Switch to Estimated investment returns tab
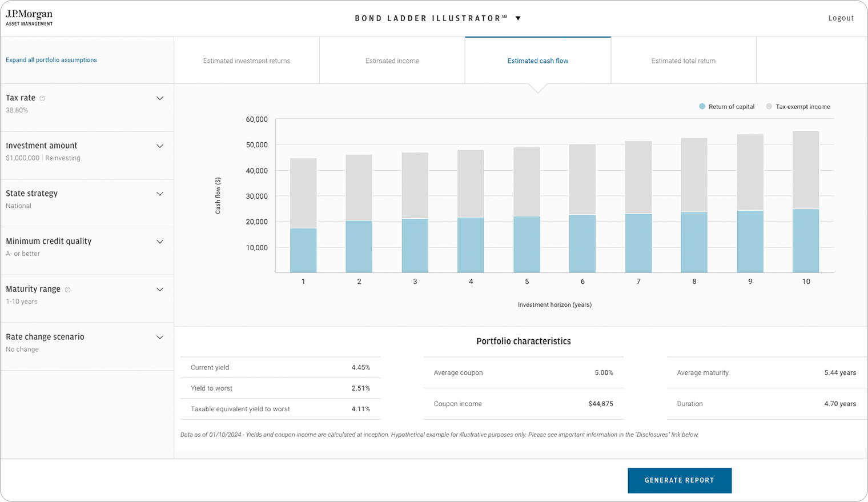 click(247, 61)
